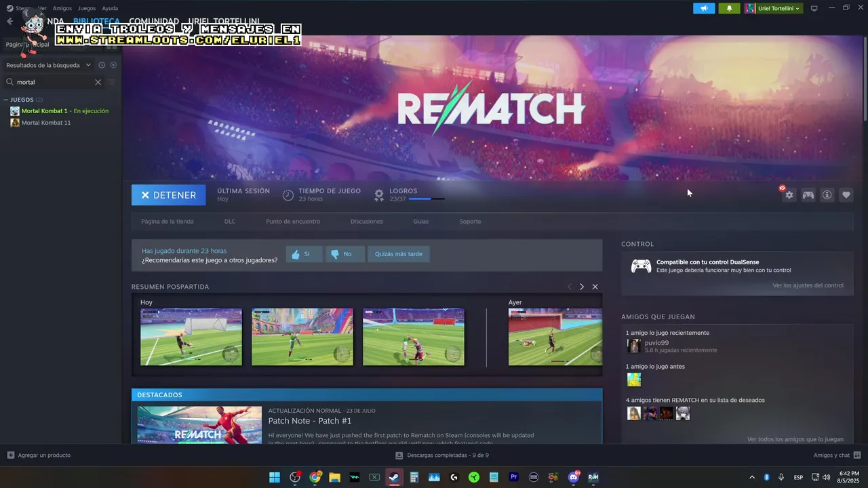
Task: Open Discusiones tab
Action: pos(367,222)
